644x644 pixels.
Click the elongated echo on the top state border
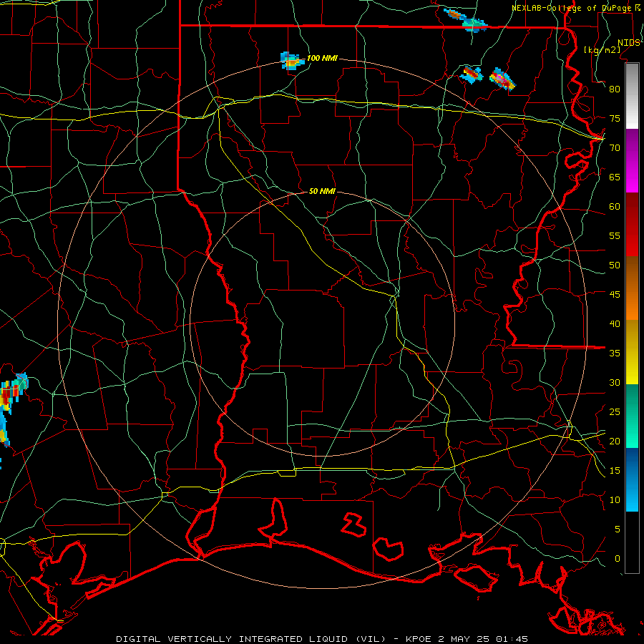pos(466,20)
